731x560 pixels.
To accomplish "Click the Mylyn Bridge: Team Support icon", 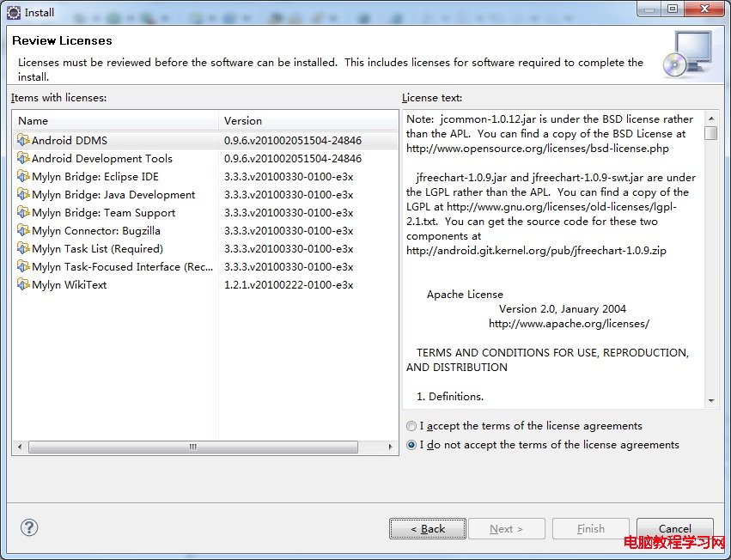I will coord(23,212).
